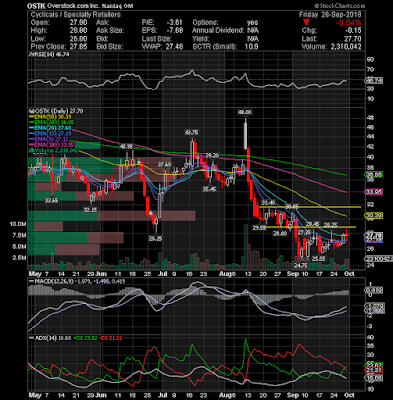Select the EPS value -7.68

click(175, 31)
